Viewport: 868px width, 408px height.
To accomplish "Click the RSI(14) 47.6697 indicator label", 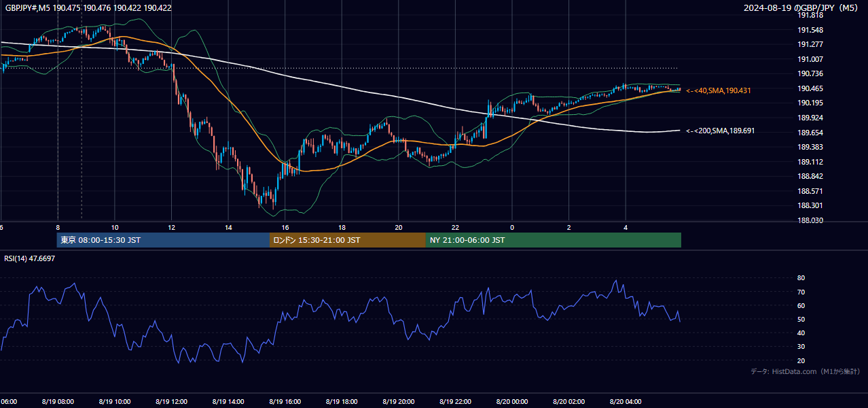I will coord(30,258).
